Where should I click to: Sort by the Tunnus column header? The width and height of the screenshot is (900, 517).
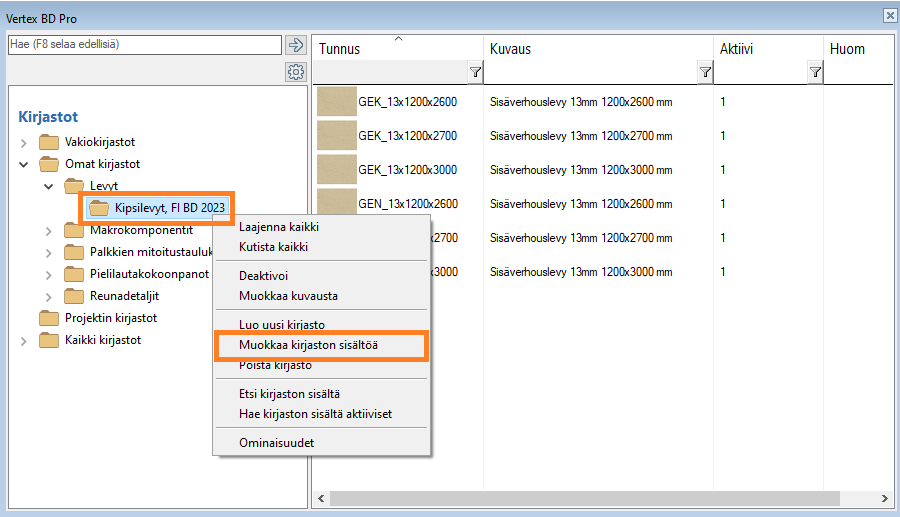coord(340,49)
